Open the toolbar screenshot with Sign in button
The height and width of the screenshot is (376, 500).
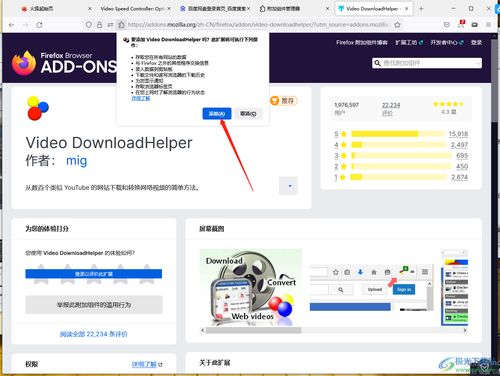(372, 287)
